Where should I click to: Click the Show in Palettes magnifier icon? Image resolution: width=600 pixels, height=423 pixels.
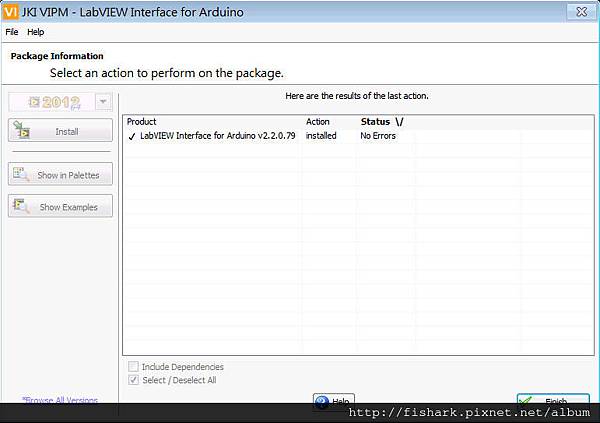pyautogui.click(x=21, y=174)
